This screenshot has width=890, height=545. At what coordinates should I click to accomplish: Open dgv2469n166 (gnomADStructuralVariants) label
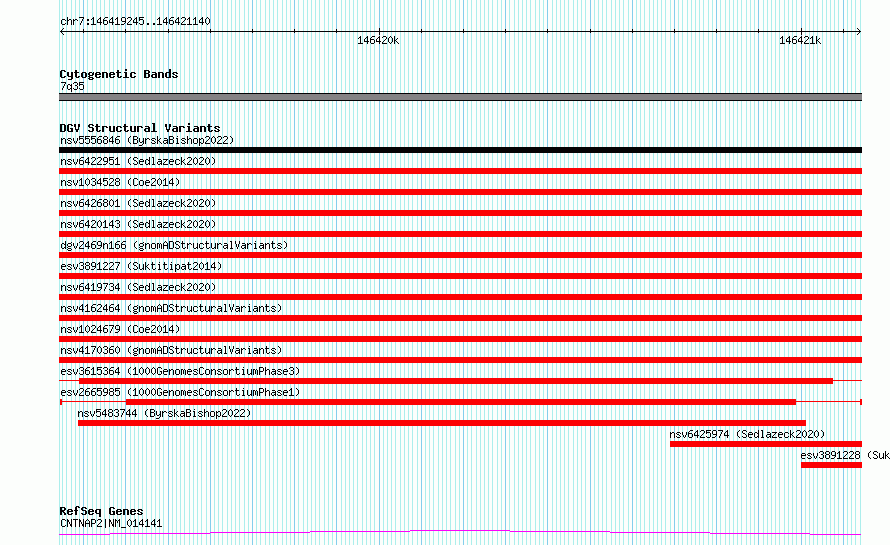tap(174, 245)
